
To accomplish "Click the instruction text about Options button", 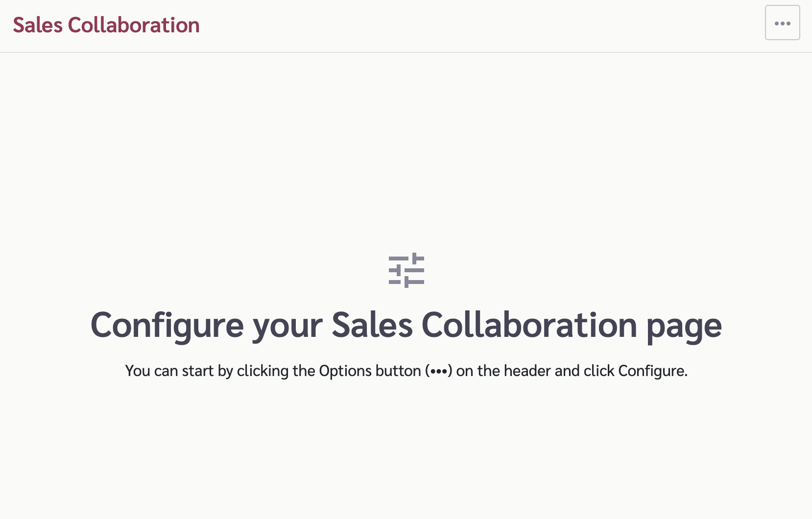I will click(406, 371).
